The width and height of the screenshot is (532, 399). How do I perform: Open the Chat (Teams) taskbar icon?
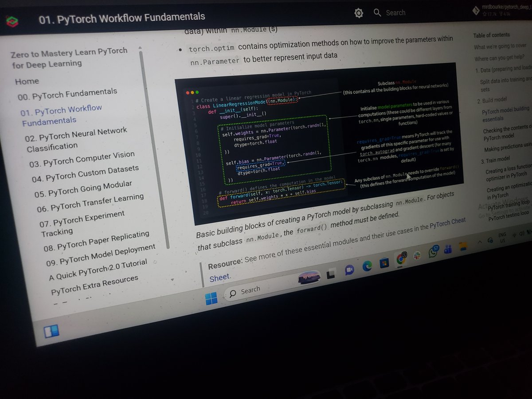pos(349,270)
